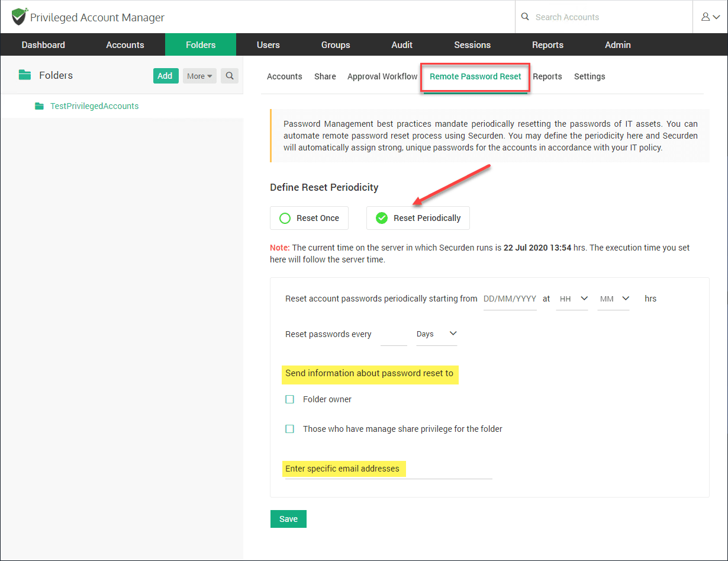
Task: Open the Admin menu
Action: coord(618,45)
